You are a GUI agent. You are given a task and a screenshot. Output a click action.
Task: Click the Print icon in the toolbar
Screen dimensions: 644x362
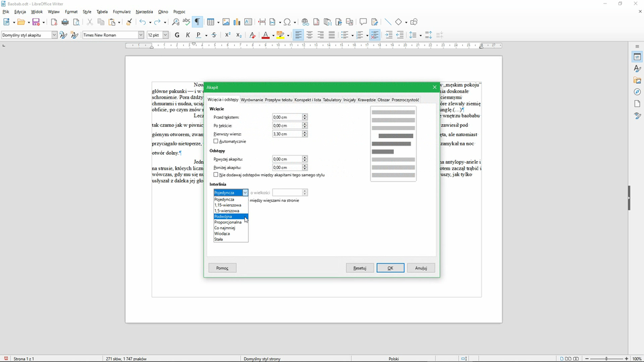pyautogui.click(x=65, y=22)
